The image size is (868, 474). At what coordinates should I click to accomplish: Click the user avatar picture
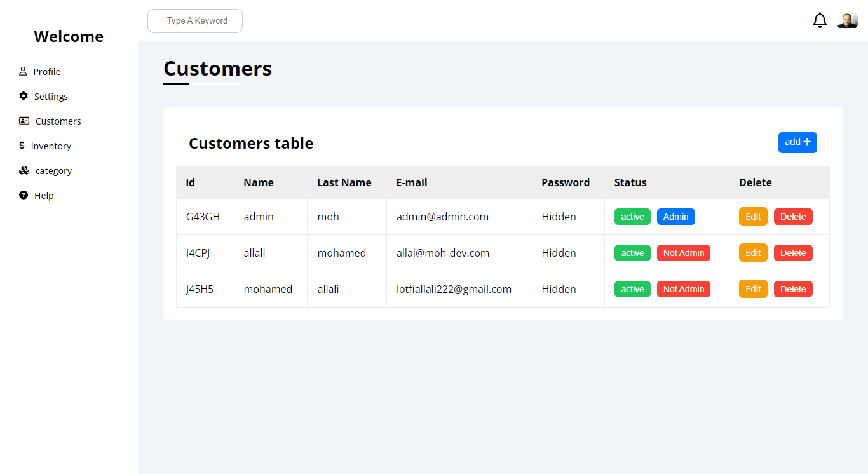848,20
